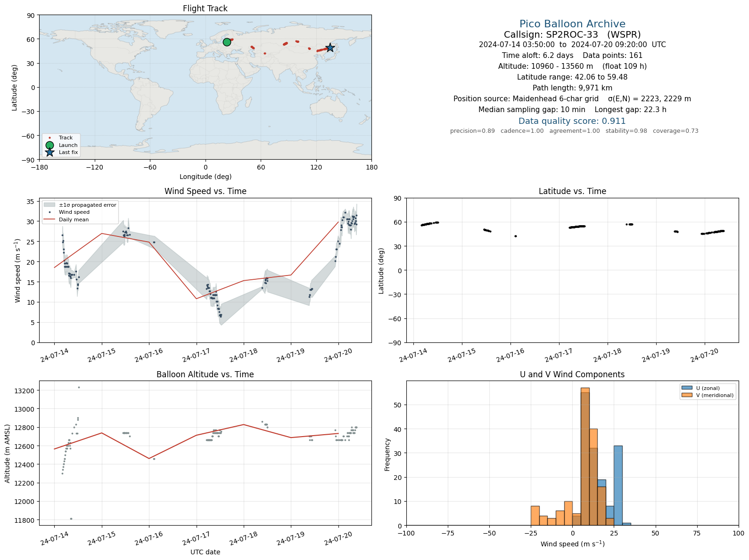Select the Altitude 10960 - 13560 m line

(x=572, y=66)
